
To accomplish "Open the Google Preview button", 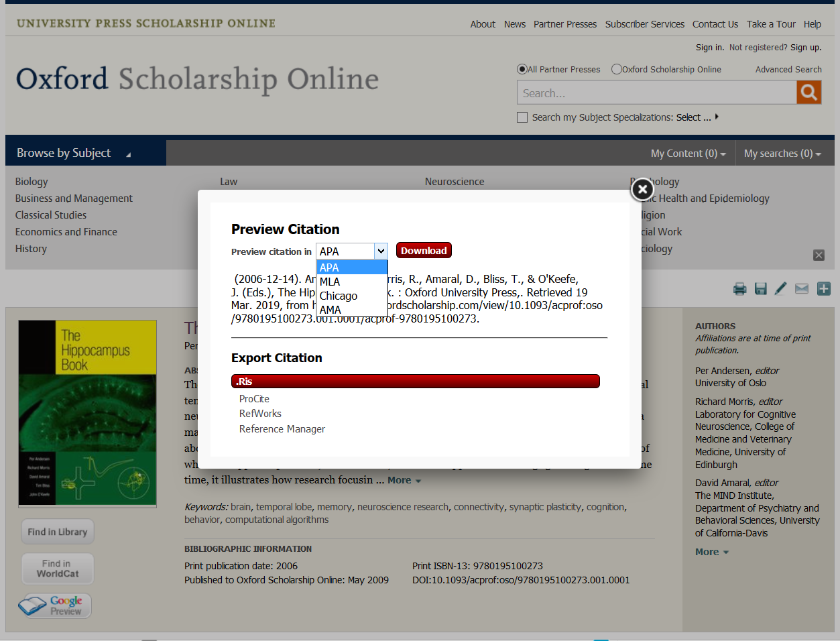I will click(55, 605).
